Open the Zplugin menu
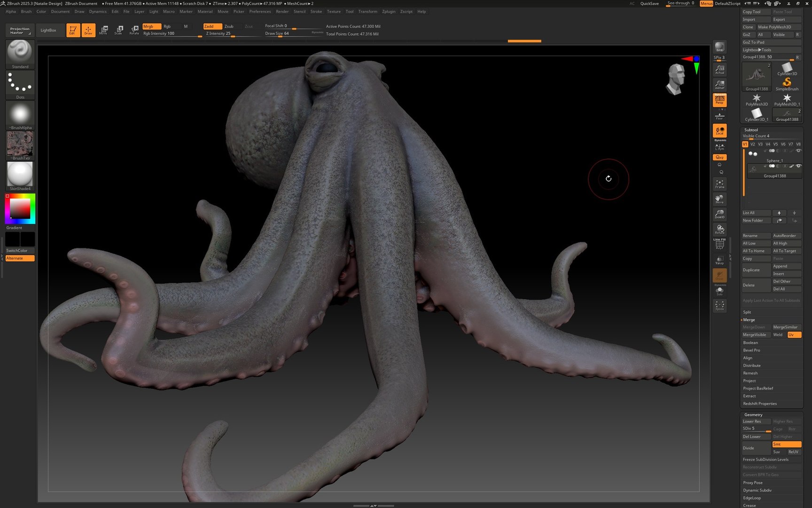 click(x=389, y=12)
